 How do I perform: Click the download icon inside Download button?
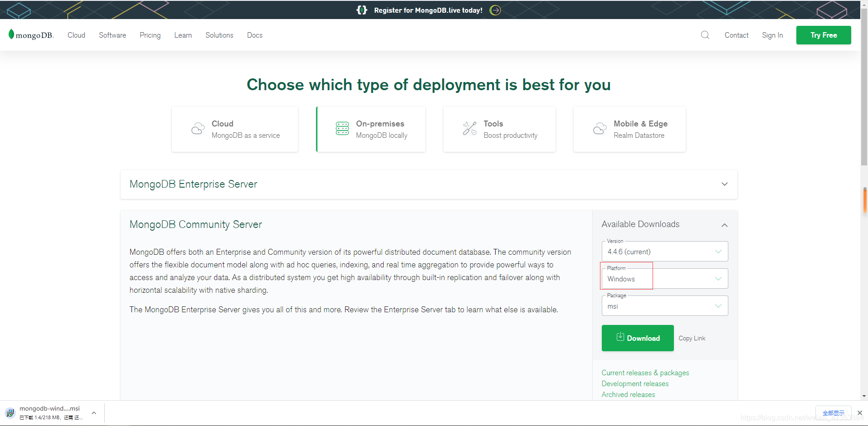620,337
